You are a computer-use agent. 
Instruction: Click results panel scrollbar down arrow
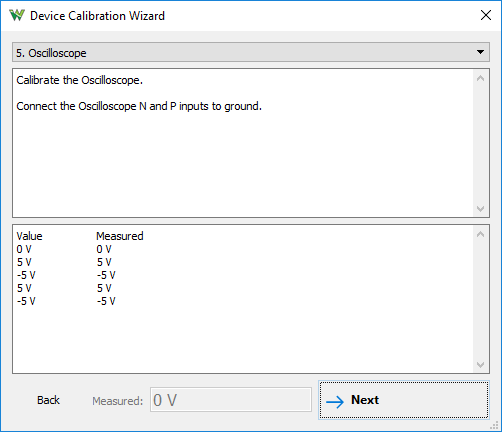click(x=480, y=364)
